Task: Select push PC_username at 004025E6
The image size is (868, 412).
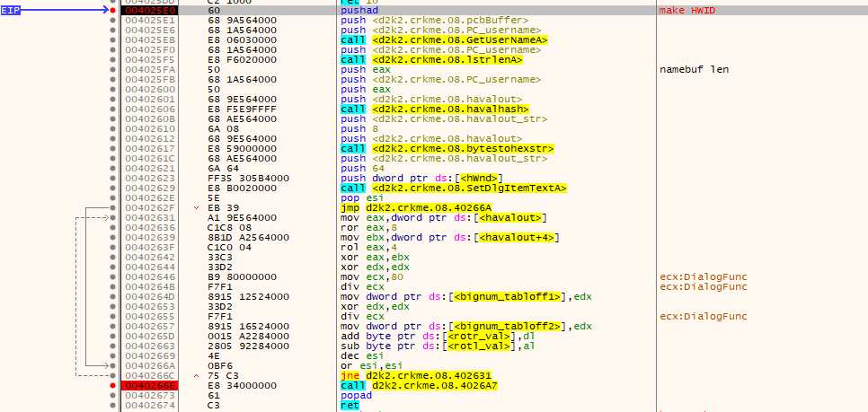Action: [x=441, y=30]
